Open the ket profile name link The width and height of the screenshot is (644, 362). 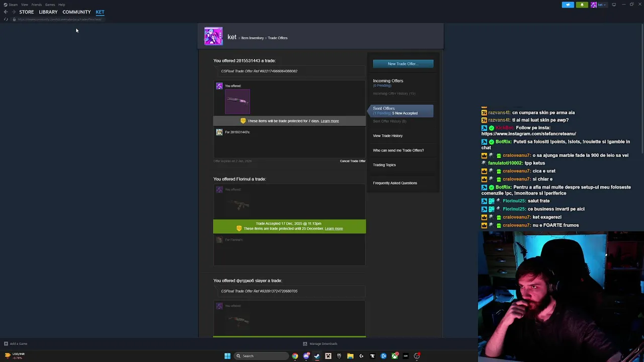[232, 37]
